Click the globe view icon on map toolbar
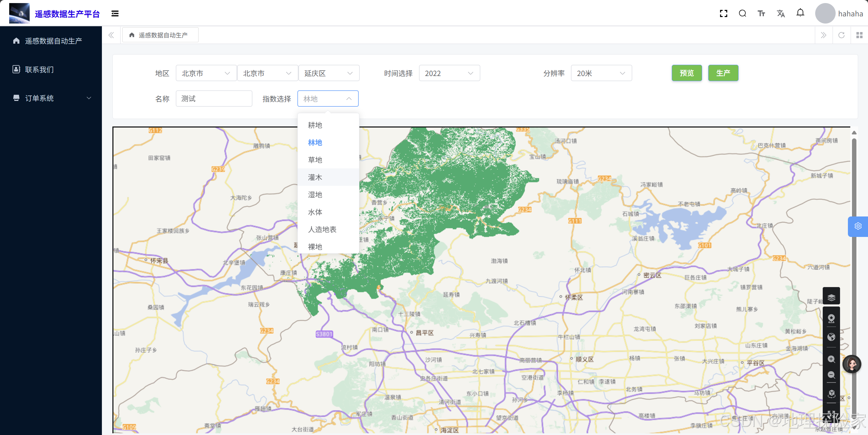 (x=831, y=337)
